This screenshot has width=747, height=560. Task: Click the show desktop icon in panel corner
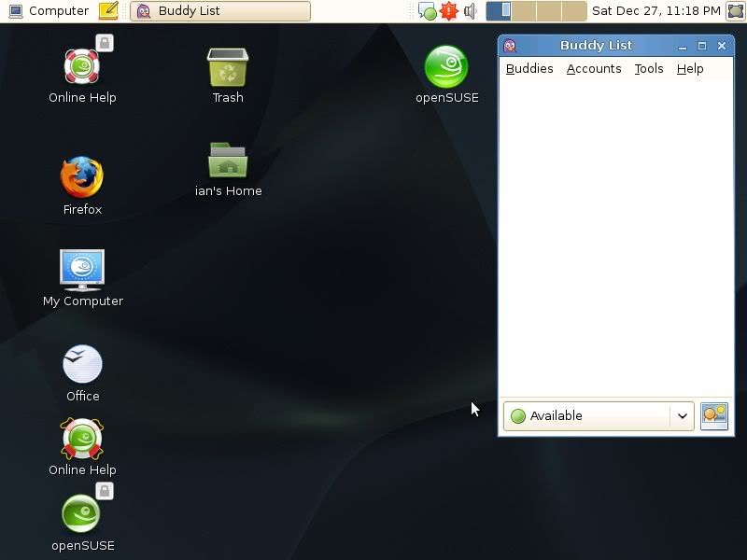point(735,11)
